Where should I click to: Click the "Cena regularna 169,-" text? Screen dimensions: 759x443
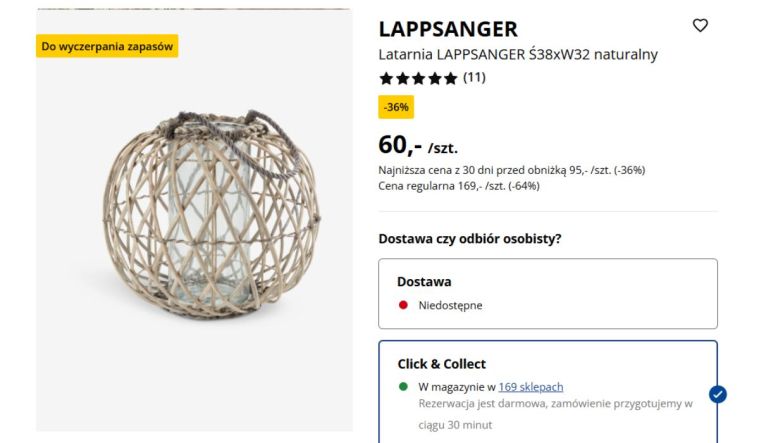(x=459, y=185)
